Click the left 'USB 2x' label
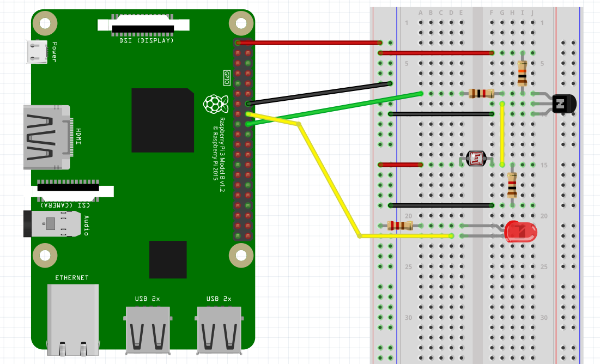 coord(147,299)
